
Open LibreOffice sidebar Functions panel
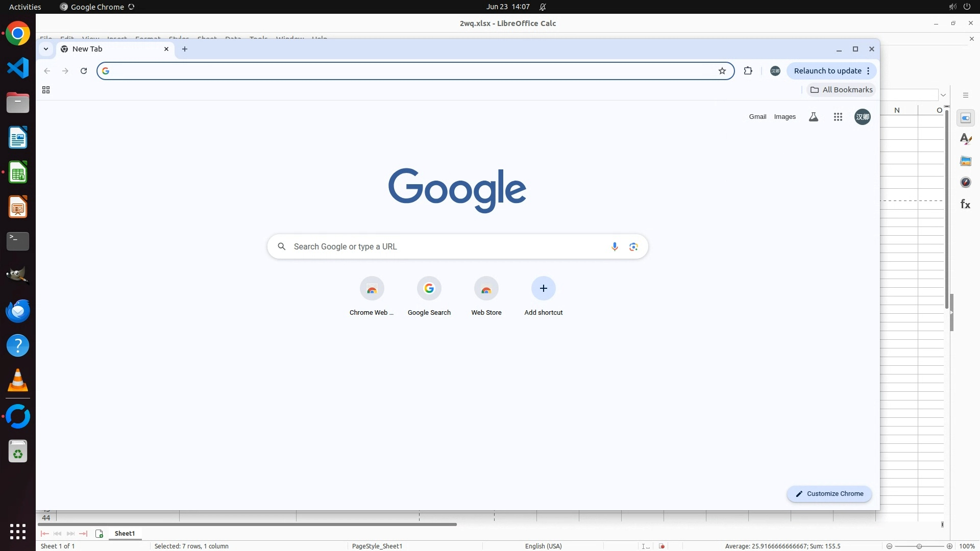click(x=965, y=205)
